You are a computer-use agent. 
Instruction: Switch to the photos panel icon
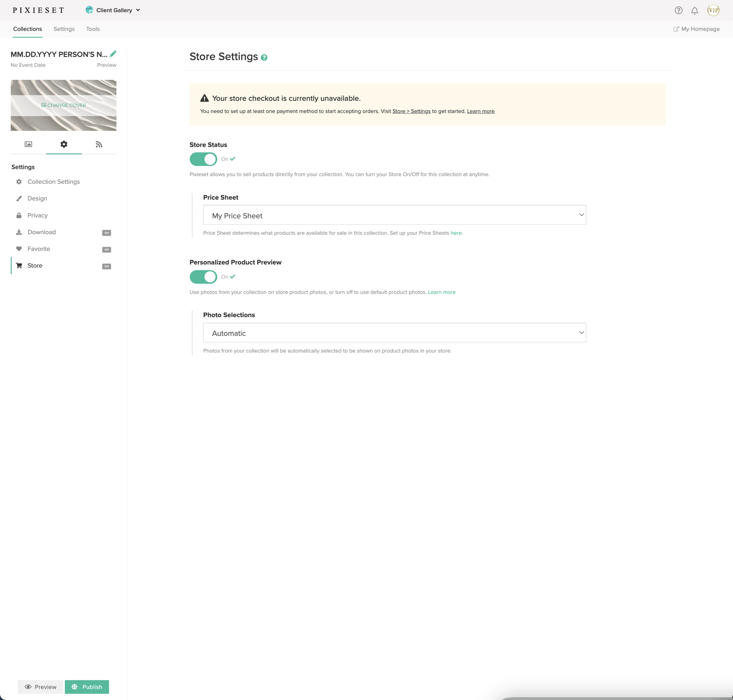click(28, 145)
